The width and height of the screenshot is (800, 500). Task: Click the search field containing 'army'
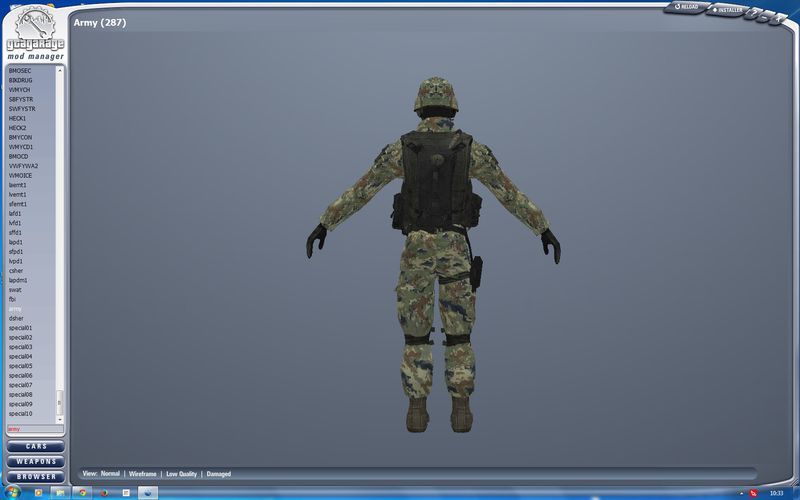35,429
